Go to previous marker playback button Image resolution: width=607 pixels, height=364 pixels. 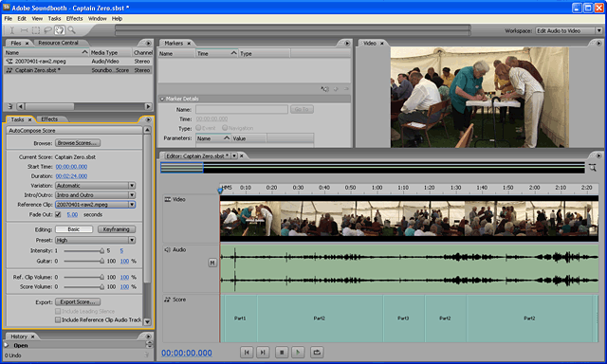coord(247,353)
